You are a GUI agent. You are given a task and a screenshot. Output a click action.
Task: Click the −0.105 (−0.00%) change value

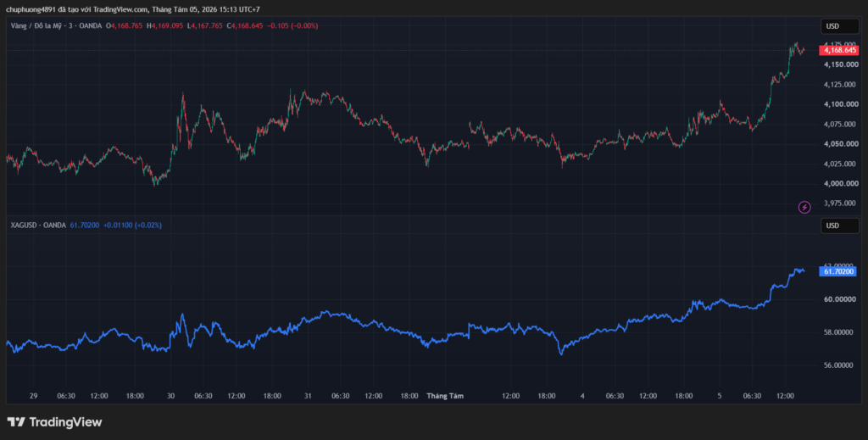point(292,26)
